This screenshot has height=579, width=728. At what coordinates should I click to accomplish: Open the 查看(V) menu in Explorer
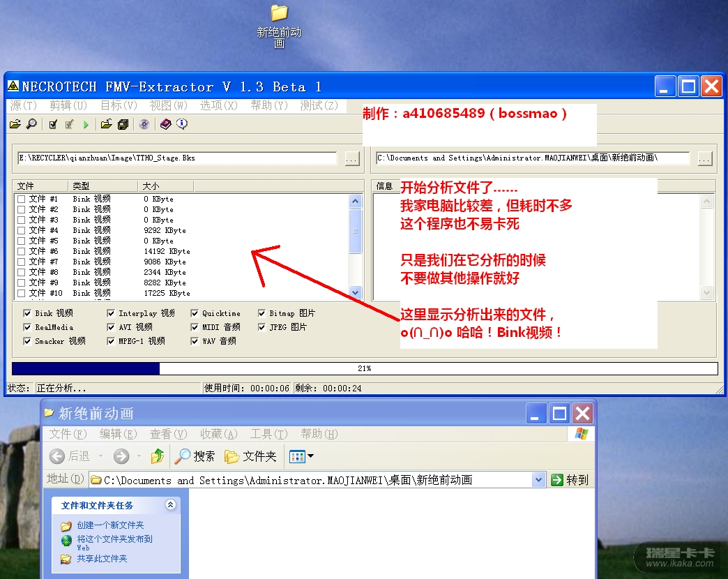click(168, 434)
